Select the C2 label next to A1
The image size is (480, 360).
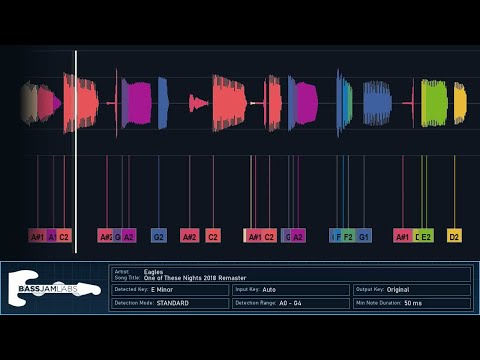(x=64, y=237)
